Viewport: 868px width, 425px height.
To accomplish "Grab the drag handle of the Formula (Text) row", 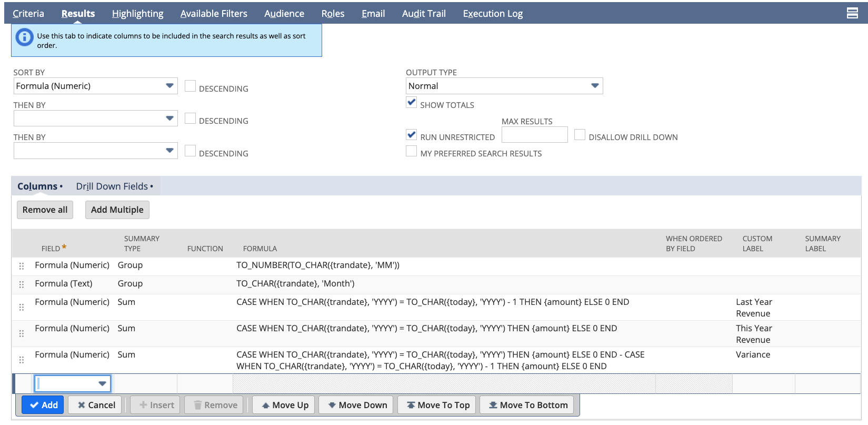I will (x=22, y=284).
